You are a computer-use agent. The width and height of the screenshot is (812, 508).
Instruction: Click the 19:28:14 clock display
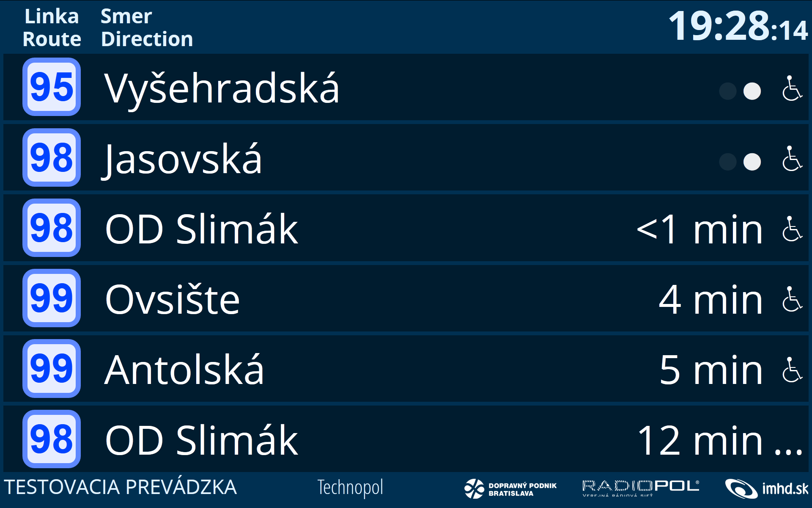coord(738,26)
